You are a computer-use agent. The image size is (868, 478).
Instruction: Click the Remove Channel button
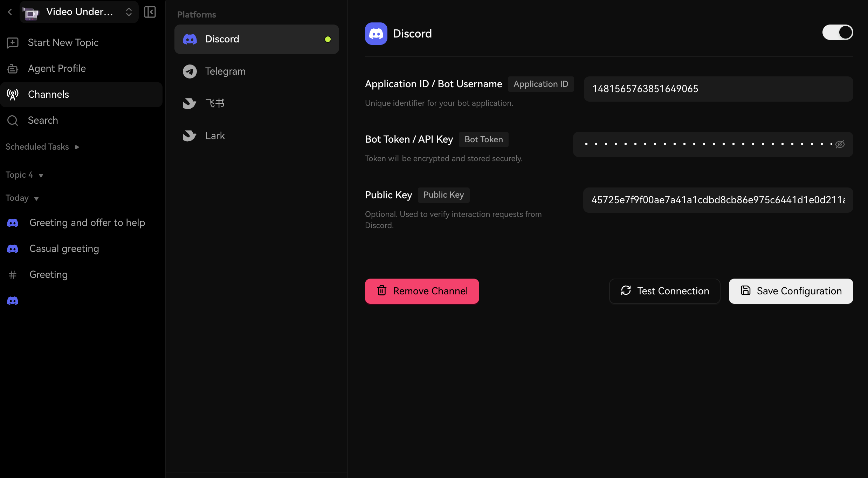pyautogui.click(x=422, y=291)
